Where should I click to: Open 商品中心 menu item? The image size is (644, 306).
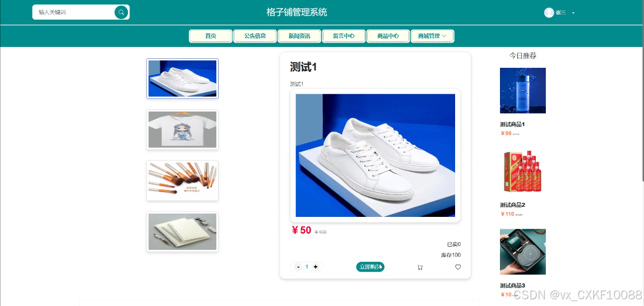pos(388,36)
